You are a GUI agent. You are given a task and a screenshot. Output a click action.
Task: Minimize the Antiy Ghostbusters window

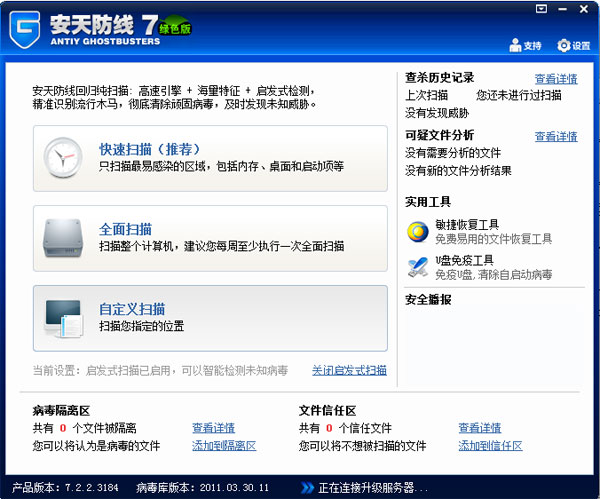pyautogui.click(x=562, y=9)
